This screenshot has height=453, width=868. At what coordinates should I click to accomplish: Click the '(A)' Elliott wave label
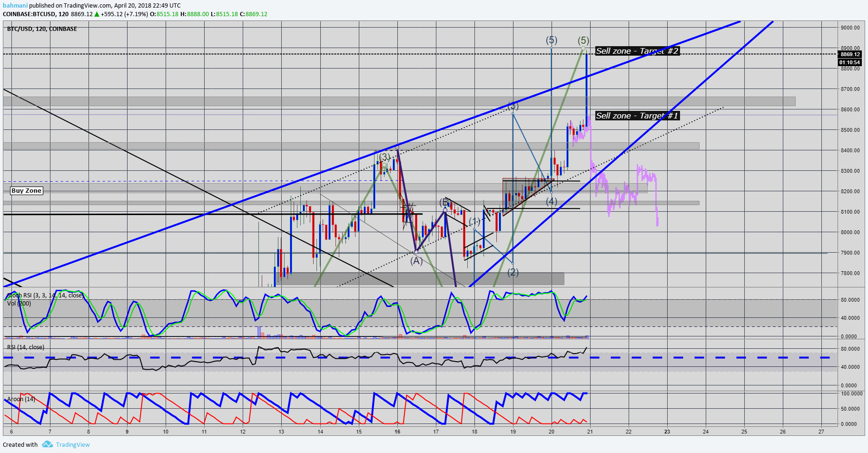click(416, 261)
